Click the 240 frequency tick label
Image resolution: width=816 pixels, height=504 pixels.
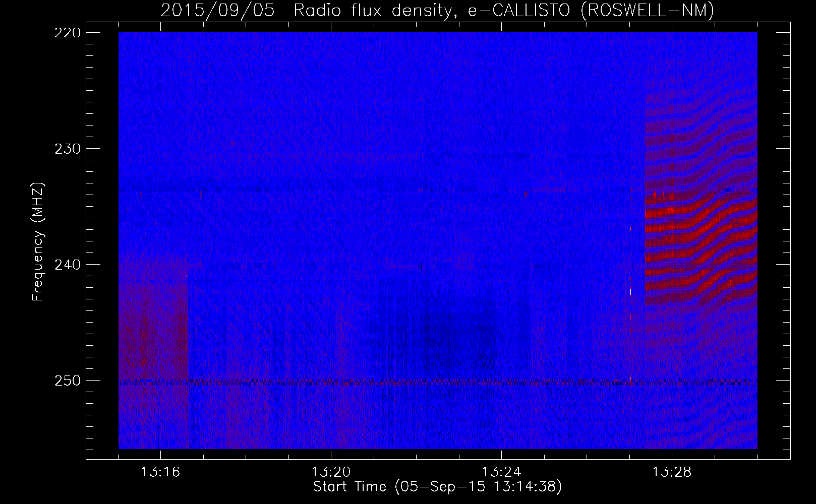pos(68,265)
